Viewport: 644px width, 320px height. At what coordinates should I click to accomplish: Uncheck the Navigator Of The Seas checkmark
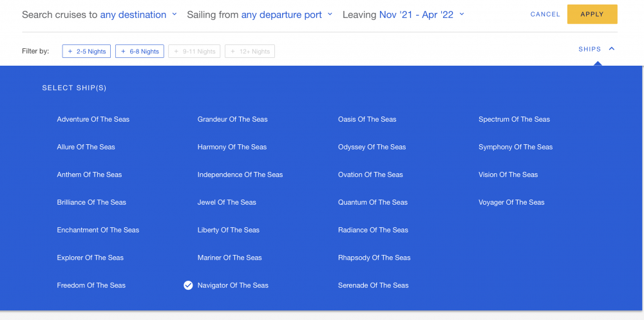[188, 285]
